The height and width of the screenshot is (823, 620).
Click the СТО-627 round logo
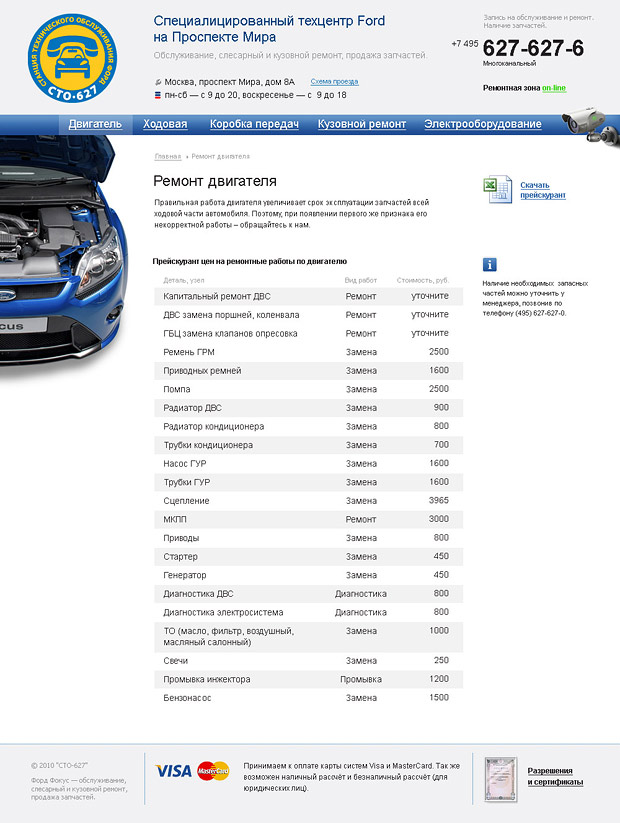[72, 59]
